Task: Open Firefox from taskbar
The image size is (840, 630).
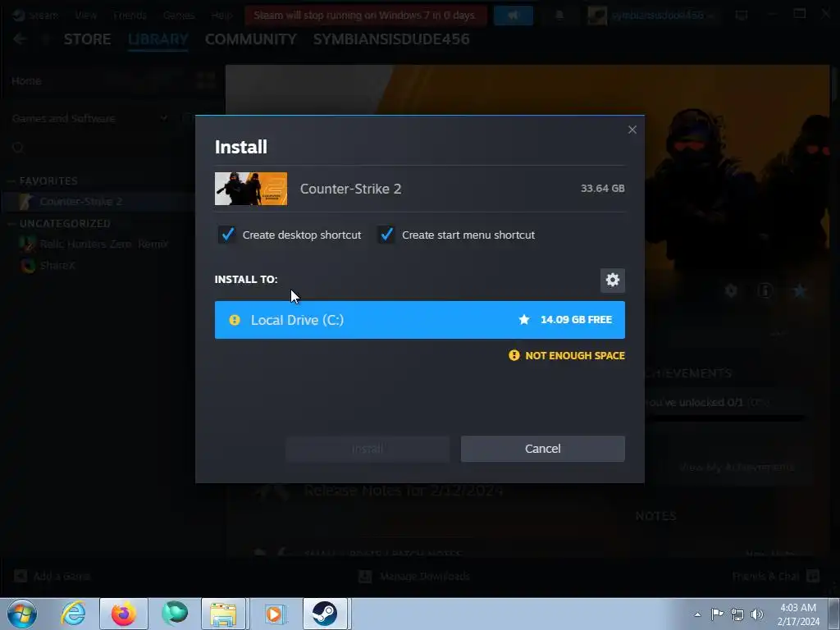Action: click(124, 614)
